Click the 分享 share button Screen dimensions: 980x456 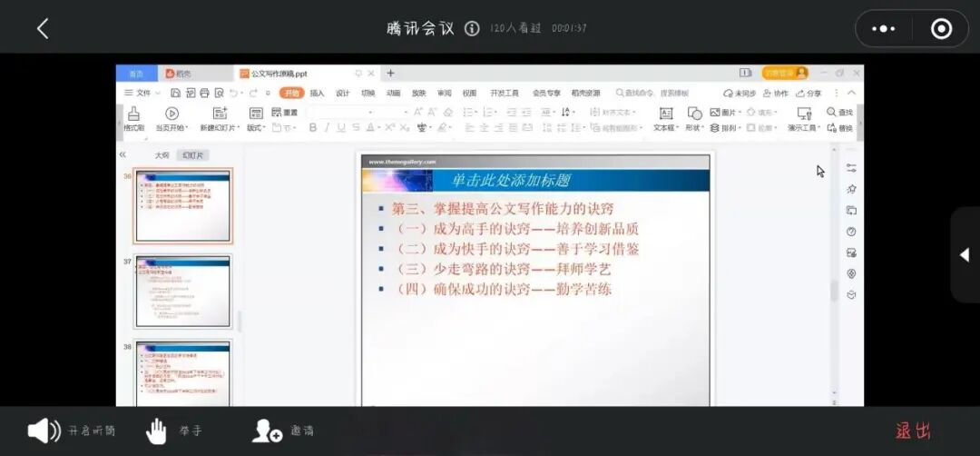pyautogui.click(x=808, y=94)
